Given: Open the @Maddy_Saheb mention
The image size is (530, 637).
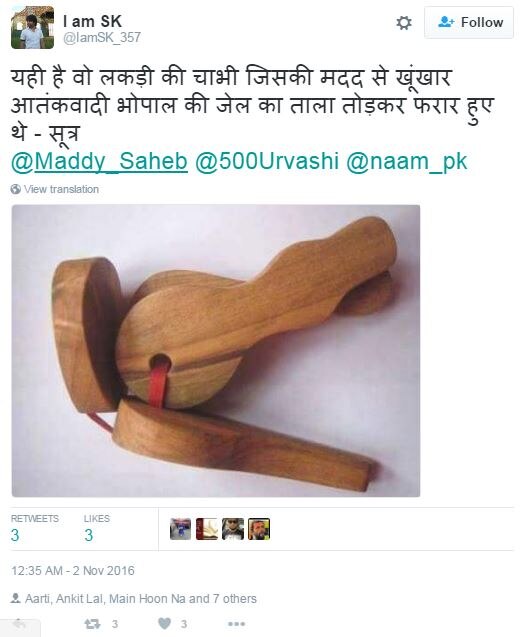Looking at the screenshot, I should coord(99,161).
